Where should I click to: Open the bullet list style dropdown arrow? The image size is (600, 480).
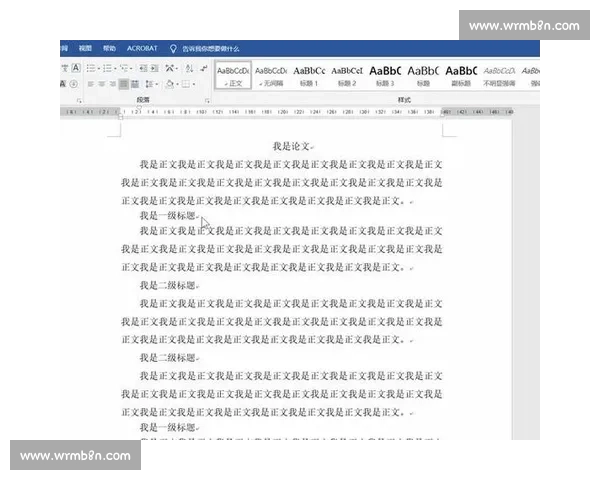(98, 69)
